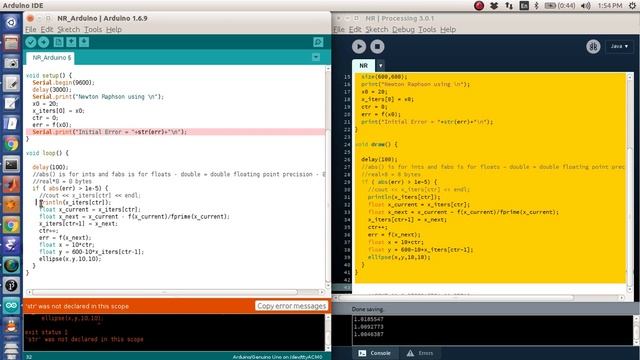
Task: Open sound volume indicator
Action: point(586,5)
